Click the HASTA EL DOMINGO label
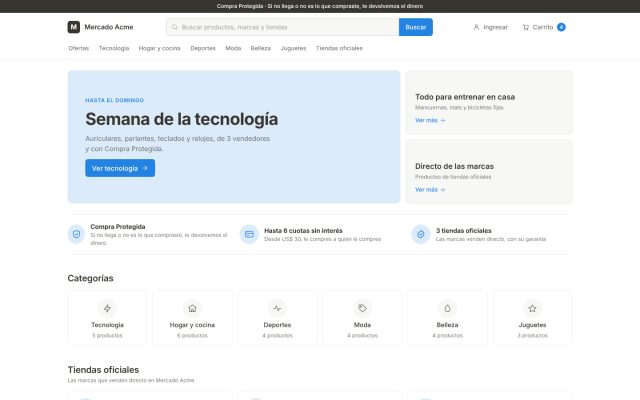This screenshot has height=400, width=640. 115,100
